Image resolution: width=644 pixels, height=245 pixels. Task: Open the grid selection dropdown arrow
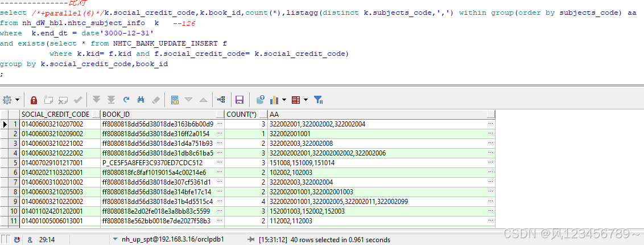17,100
